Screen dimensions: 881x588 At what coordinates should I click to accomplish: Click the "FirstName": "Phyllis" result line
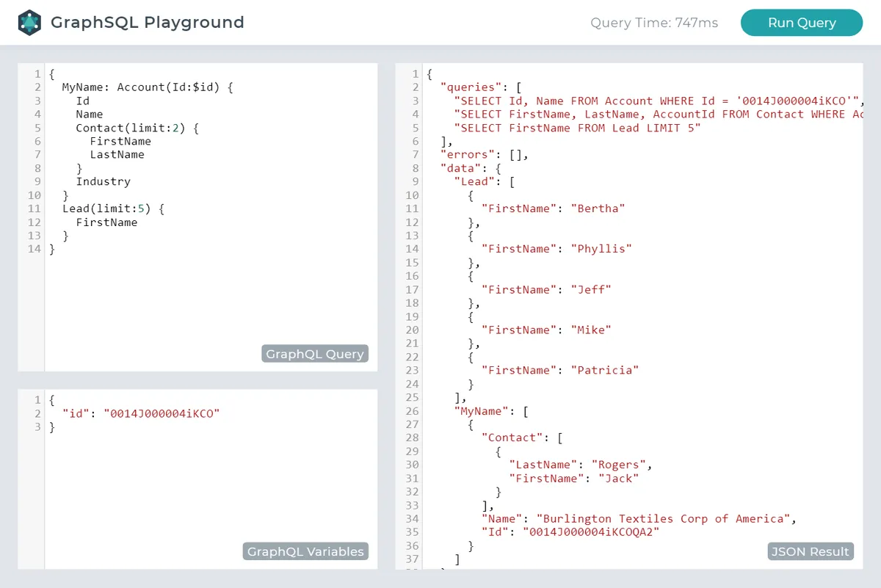(x=556, y=249)
